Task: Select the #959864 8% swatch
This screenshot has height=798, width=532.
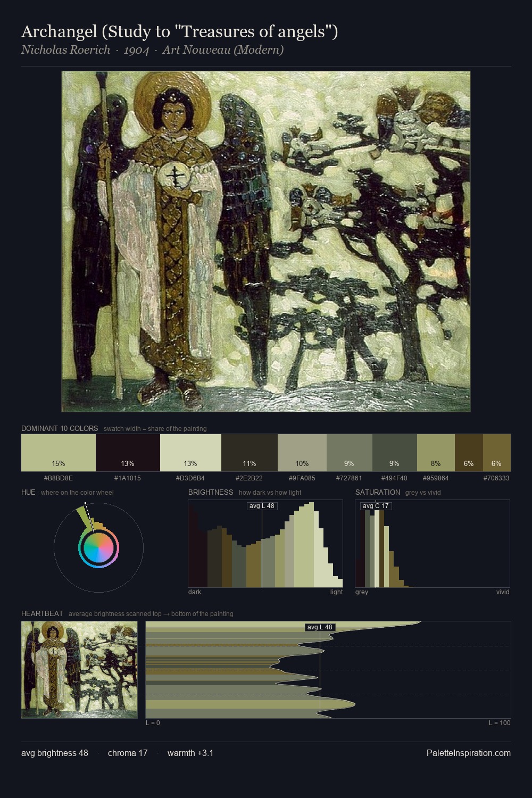Action: tap(436, 452)
